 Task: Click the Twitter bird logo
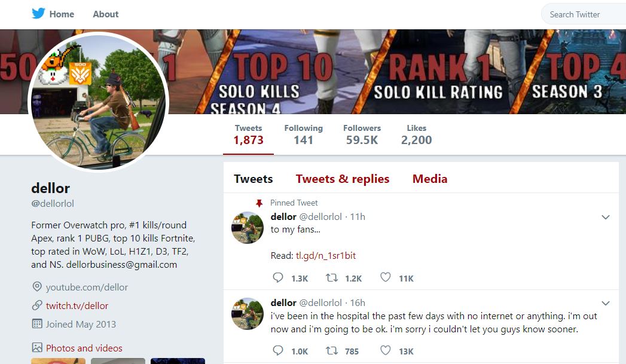(38, 14)
